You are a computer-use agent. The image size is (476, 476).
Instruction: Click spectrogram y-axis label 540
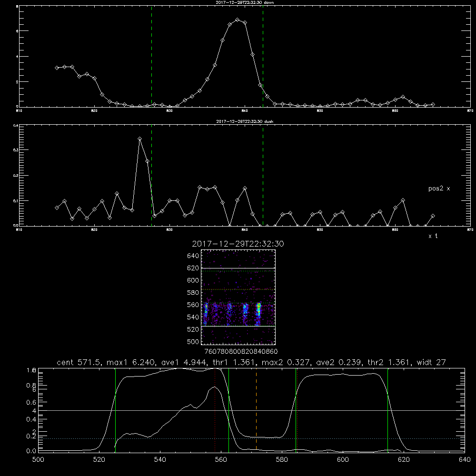(x=193, y=317)
